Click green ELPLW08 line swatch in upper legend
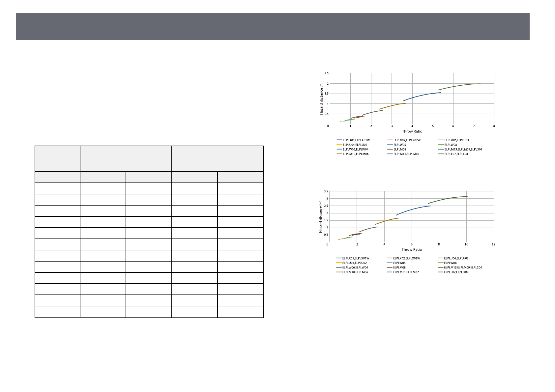This screenshot has width=555, height=392. coord(440,145)
